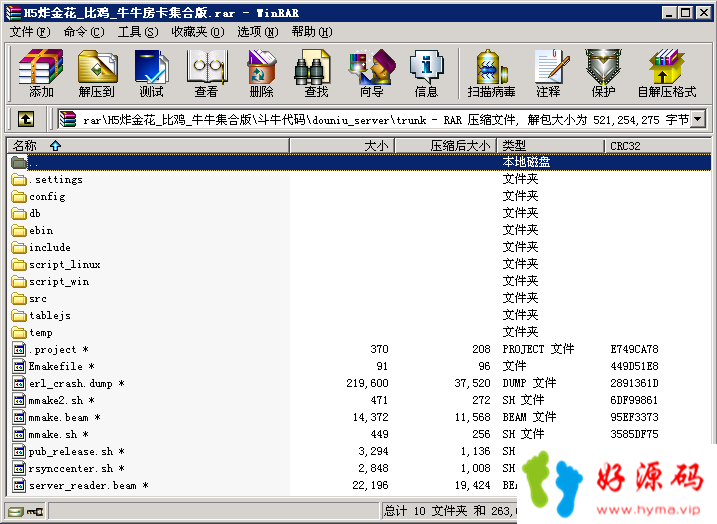Screen dimensions: 717x524
Task: Open the View (查看) toolbar icon
Action: (207, 74)
